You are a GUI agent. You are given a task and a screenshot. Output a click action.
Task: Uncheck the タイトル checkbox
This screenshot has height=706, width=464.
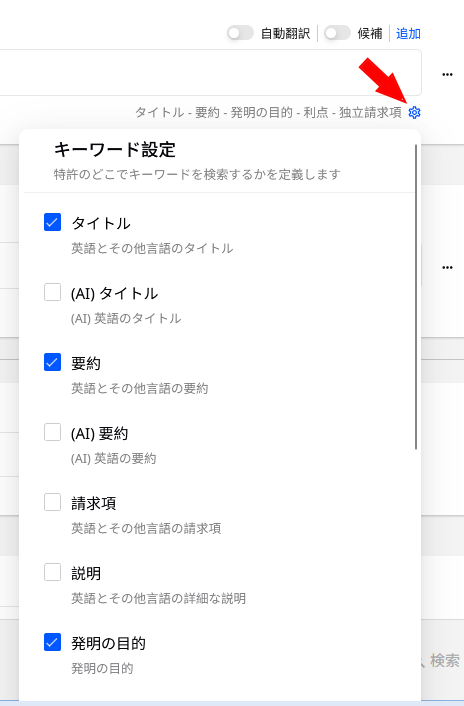(52, 222)
